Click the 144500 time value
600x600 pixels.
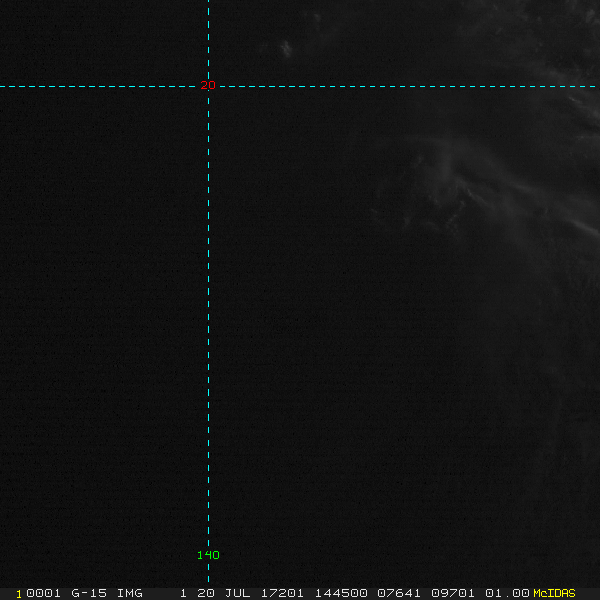341,593
